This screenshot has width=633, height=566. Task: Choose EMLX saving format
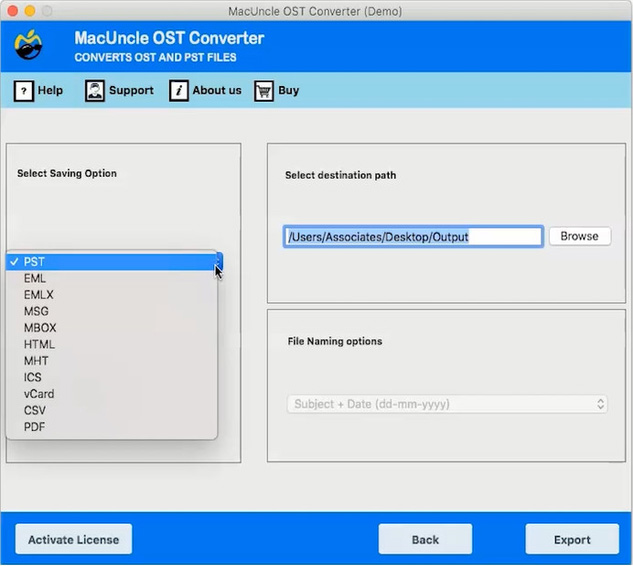pos(111,295)
